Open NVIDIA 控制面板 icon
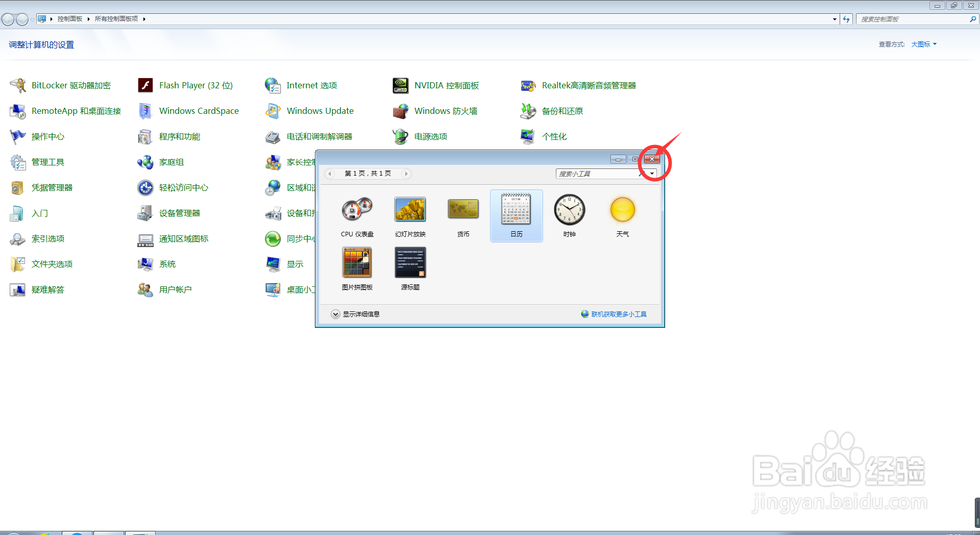This screenshot has width=980, height=535. point(401,85)
